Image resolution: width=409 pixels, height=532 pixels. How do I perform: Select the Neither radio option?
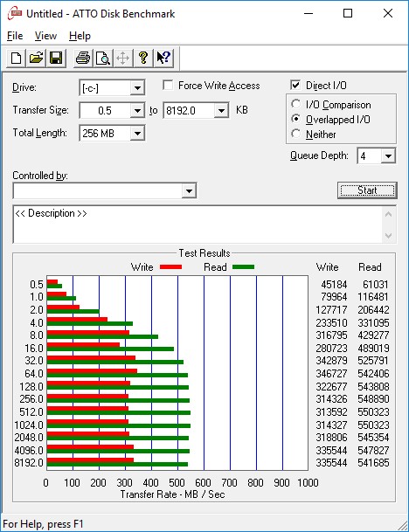pos(295,134)
